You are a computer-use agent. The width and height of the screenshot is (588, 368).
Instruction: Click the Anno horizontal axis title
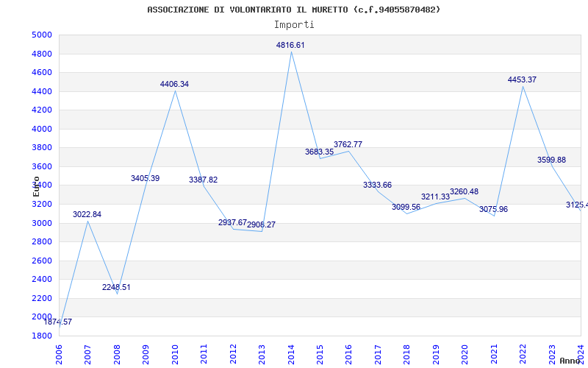[570, 361]
